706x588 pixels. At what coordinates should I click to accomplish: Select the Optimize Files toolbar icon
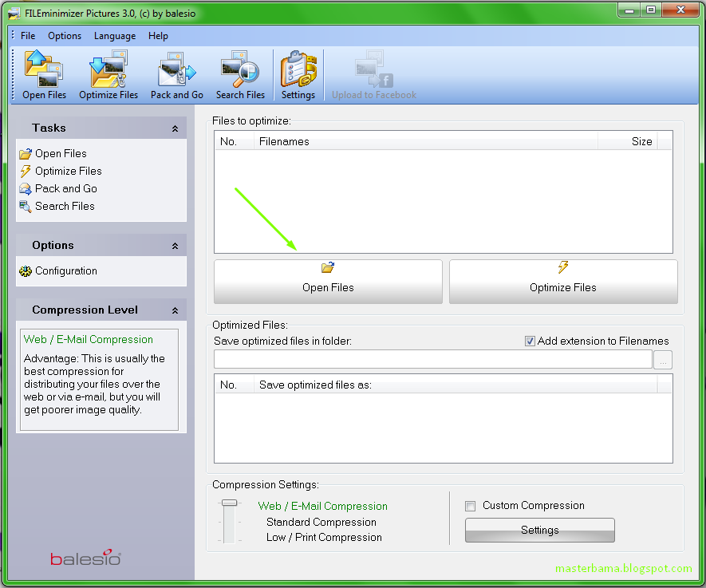(x=108, y=73)
